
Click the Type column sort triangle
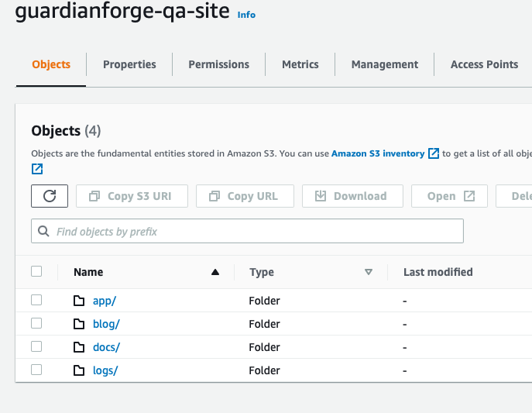[369, 272]
